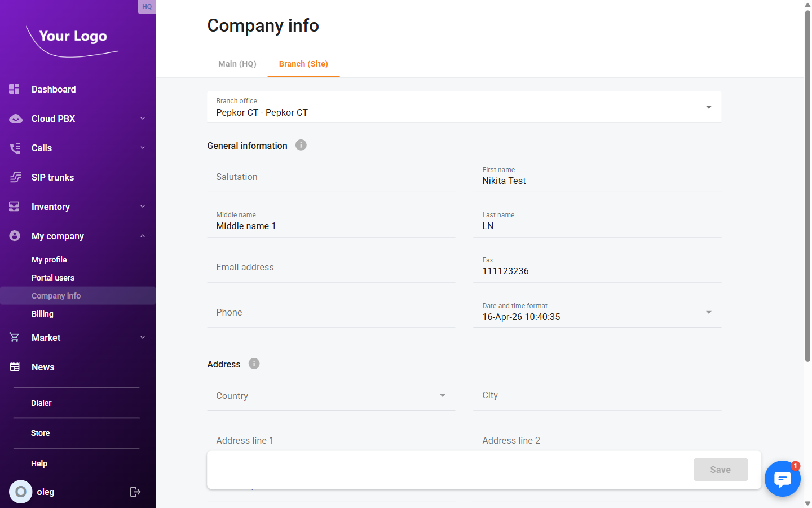The width and height of the screenshot is (812, 508).
Task: Open the Dashboard from the sidebar
Action: click(15, 89)
